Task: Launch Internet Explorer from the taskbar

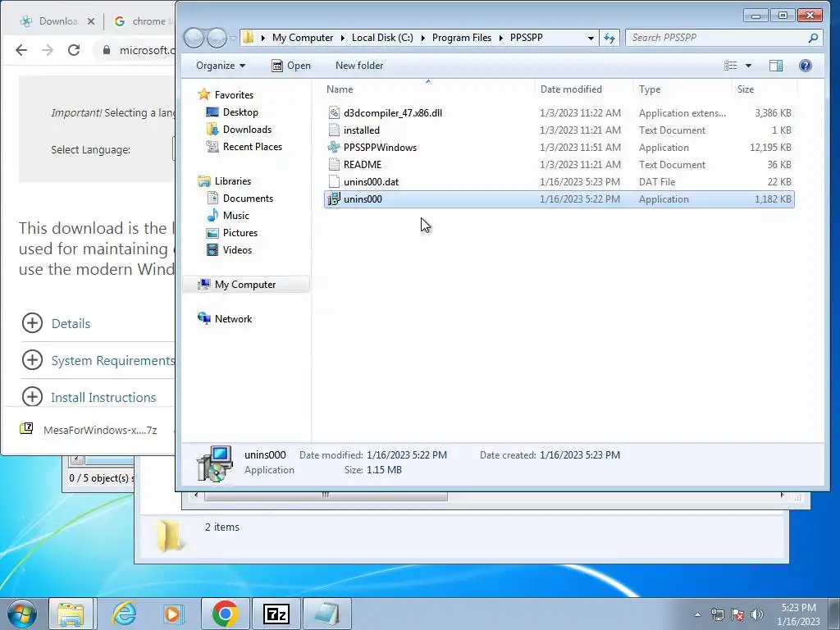Action: click(x=125, y=614)
